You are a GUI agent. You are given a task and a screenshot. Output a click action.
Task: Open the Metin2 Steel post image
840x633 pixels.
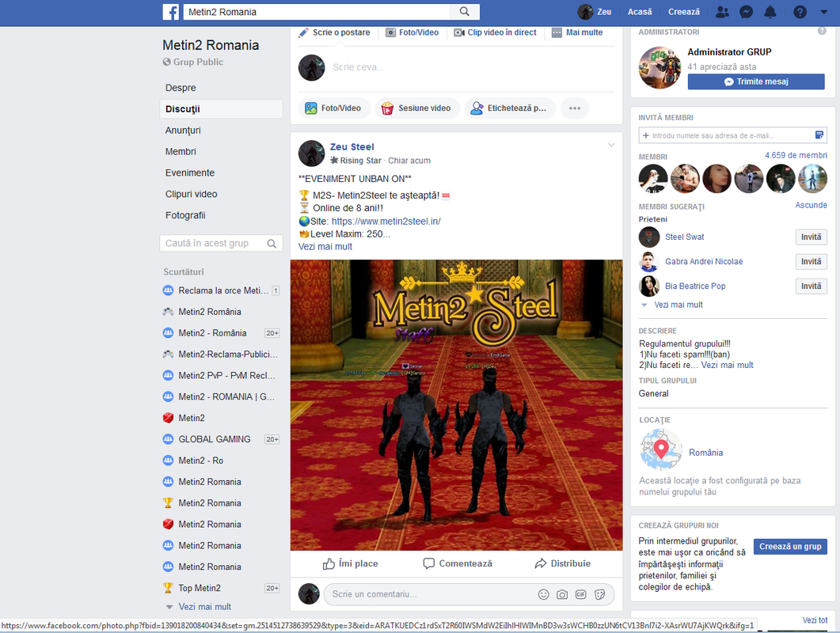(x=457, y=405)
